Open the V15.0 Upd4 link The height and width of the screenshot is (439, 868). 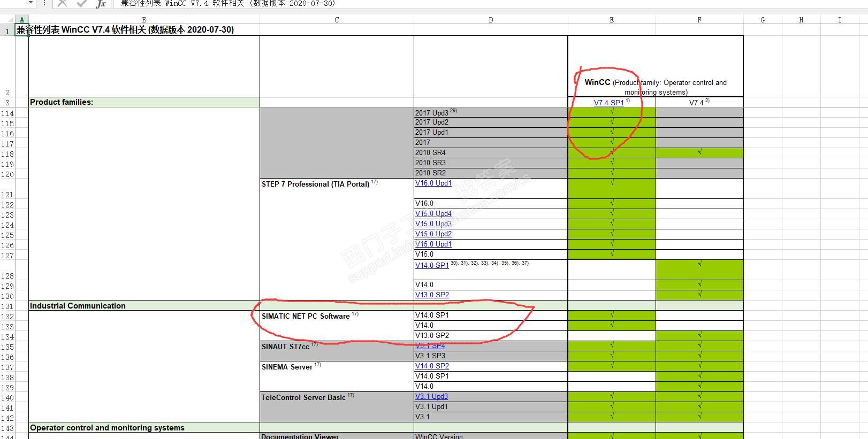[x=433, y=214]
